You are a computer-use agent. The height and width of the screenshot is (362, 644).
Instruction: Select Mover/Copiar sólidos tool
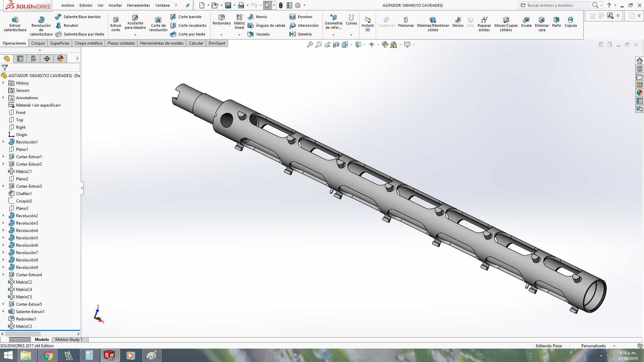tap(506, 24)
